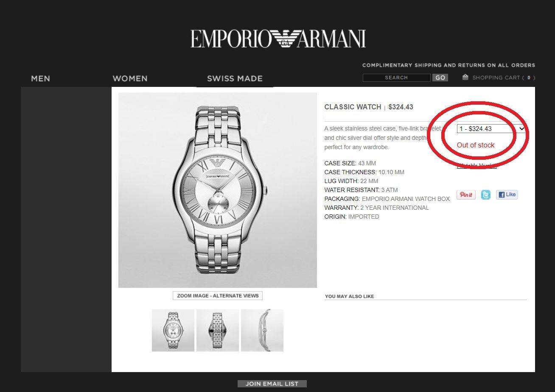Share the watch via the Twitter bird icon
The width and height of the screenshot is (555, 392).
485,195
